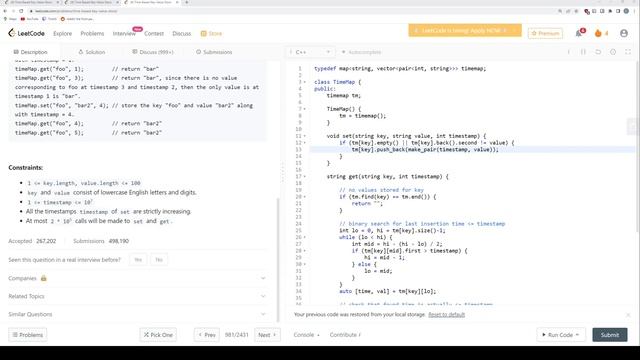The width and height of the screenshot is (640, 360).
Task: Collapse code fold at line 26
Action: 305,237
